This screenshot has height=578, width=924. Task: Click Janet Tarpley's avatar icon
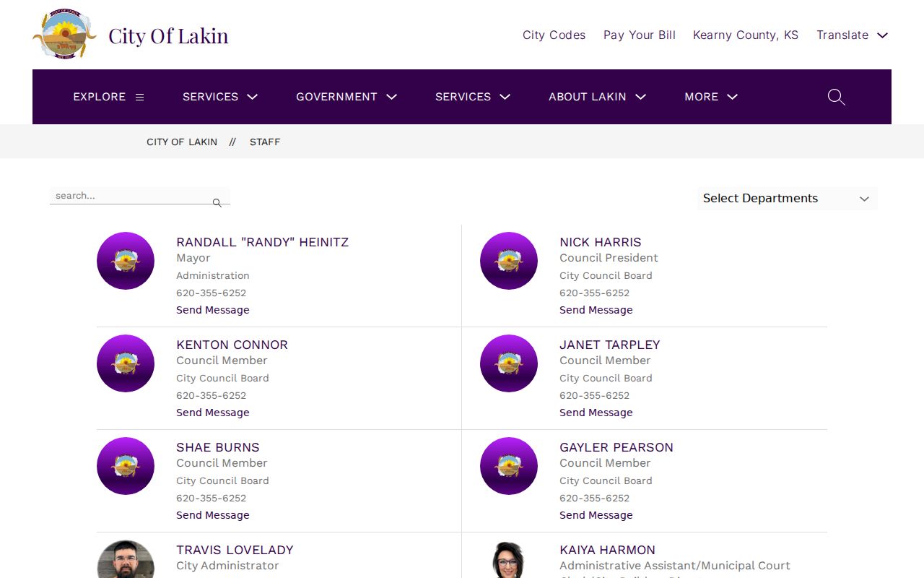509,363
